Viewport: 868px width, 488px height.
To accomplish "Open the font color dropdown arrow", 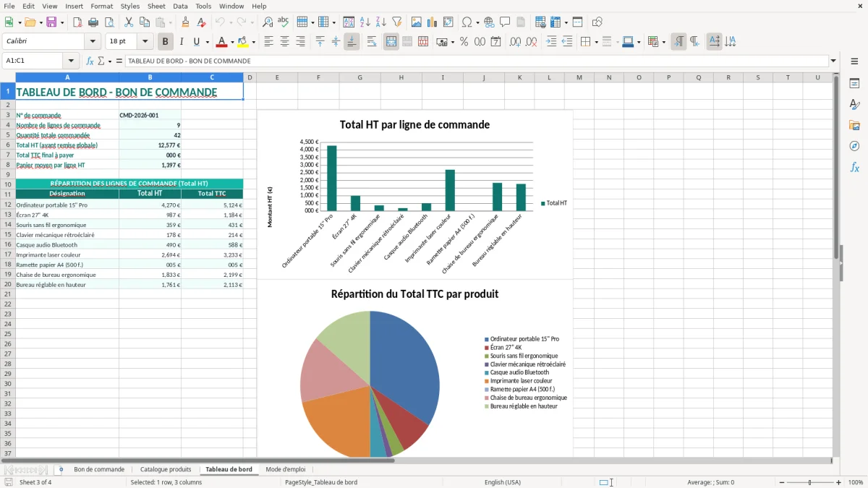I will [232, 42].
